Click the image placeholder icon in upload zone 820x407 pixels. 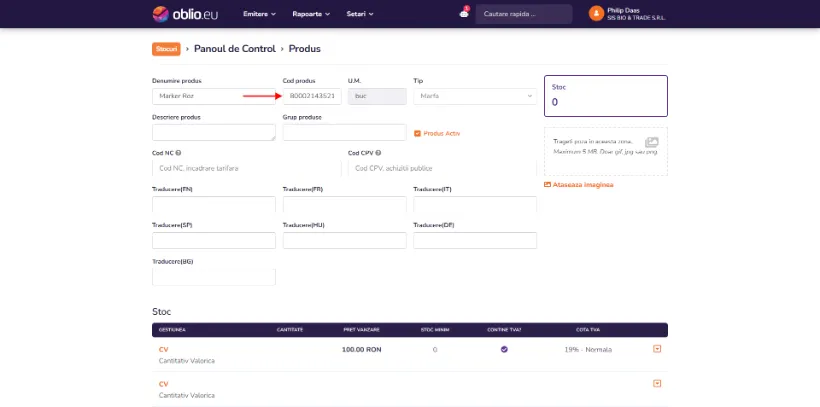[652, 142]
